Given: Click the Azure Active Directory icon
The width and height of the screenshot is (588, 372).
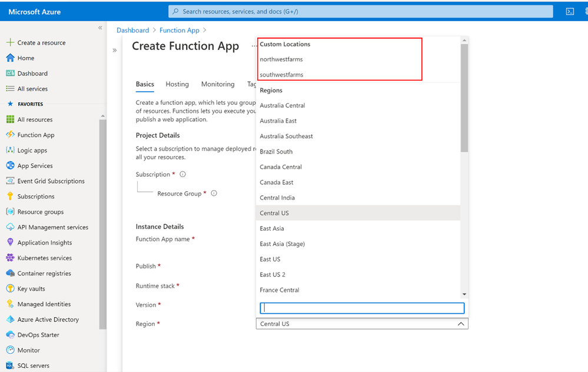Looking at the screenshot, I should pyautogui.click(x=10, y=319).
